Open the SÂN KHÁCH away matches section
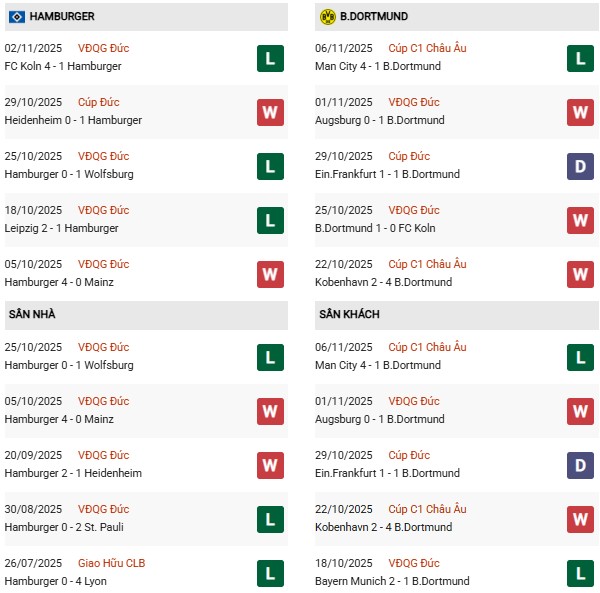 click(x=350, y=314)
